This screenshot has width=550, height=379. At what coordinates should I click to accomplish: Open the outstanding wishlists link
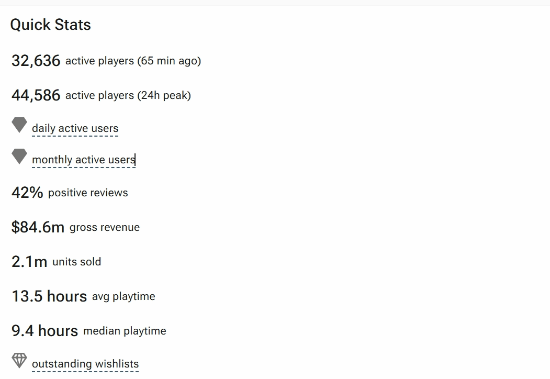click(85, 364)
